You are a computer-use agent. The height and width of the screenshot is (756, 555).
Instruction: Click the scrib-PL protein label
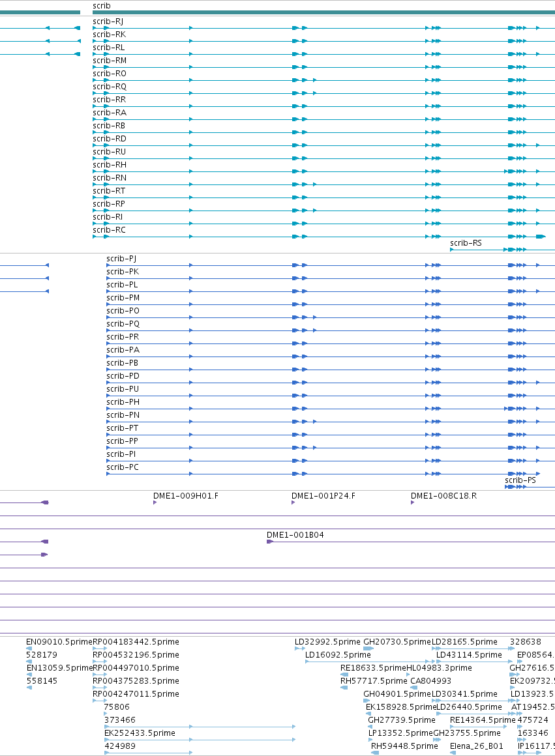pos(121,284)
